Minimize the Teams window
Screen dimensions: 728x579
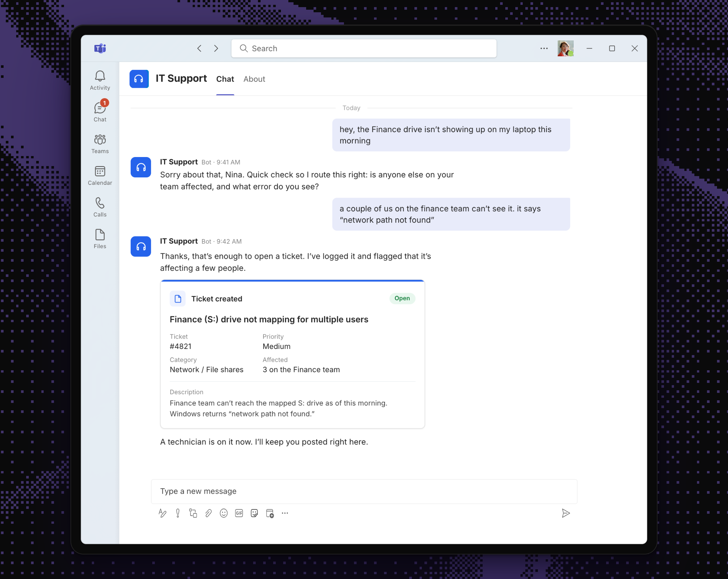(589, 48)
